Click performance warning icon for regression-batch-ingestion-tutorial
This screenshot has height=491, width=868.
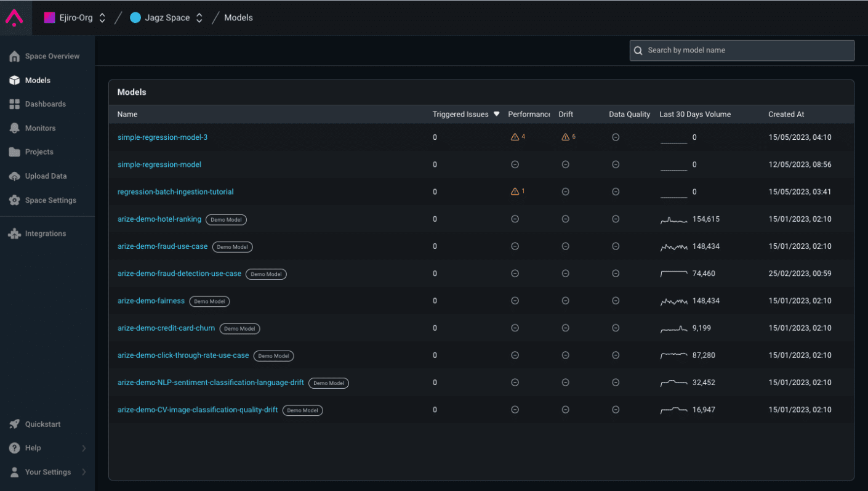(515, 192)
